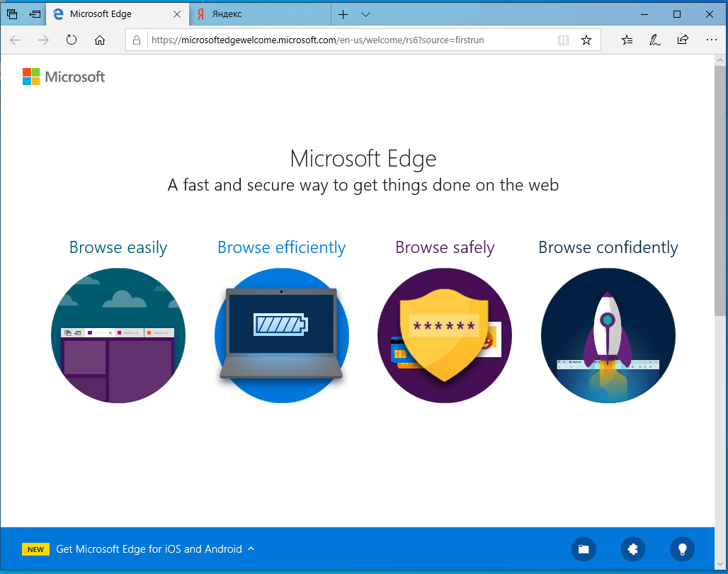
Task: Click the folder icon in blue bar
Action: coord(584,549)
